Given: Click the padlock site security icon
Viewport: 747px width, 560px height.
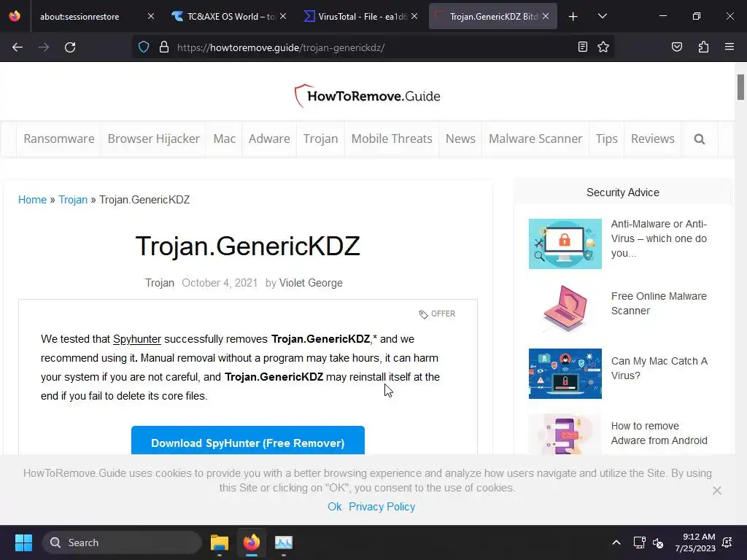Looking at the screenshot, I should pos(164,47).
